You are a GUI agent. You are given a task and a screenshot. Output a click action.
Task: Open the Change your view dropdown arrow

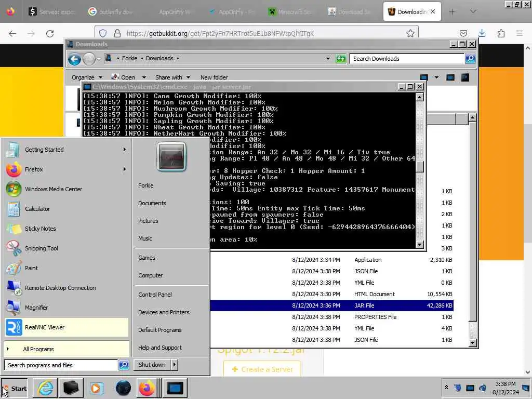point(436,77)
